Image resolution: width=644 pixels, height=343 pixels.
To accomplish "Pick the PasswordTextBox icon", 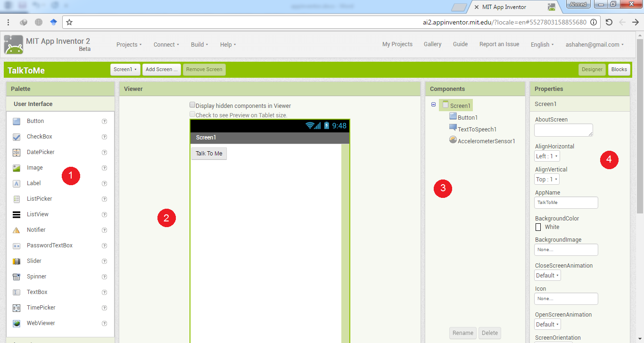I will click(x=17, y=245).
